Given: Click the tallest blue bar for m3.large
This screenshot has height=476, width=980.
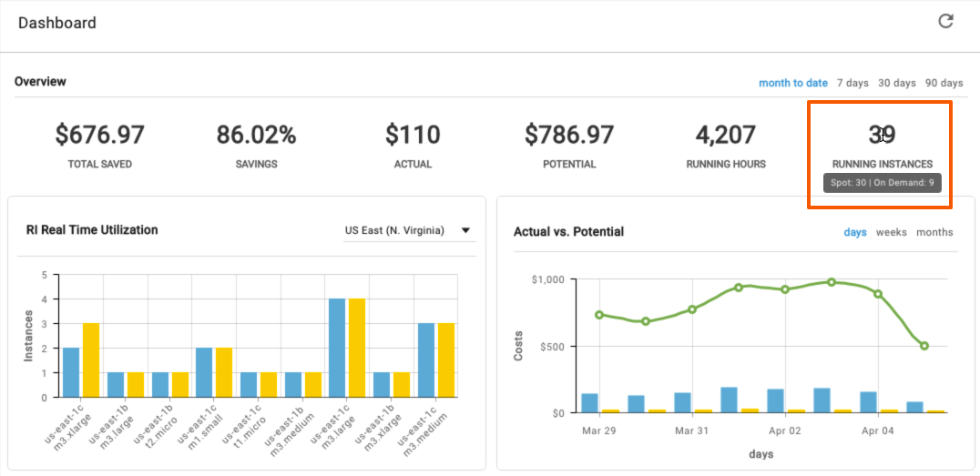Looking at the screenshot, I should click(x=337, y=348).
